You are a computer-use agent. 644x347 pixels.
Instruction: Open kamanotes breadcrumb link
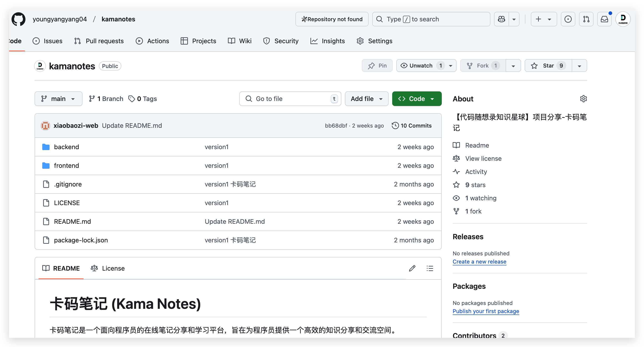pos(118,19)
